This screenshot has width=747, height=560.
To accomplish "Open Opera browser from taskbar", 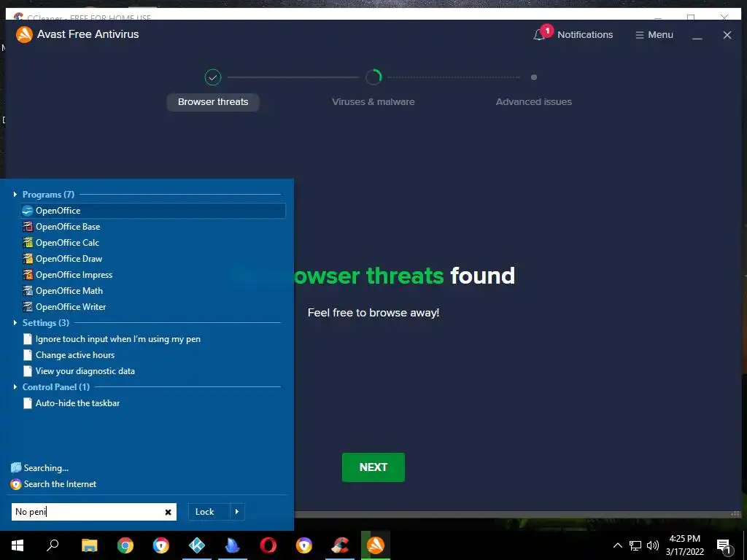I will click(x=268, y=545).
